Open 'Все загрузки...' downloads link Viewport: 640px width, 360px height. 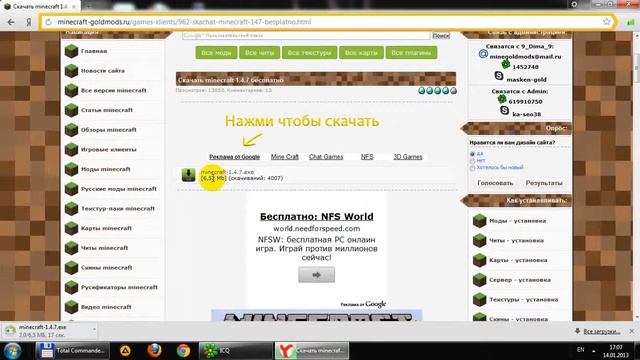[602, 331]
